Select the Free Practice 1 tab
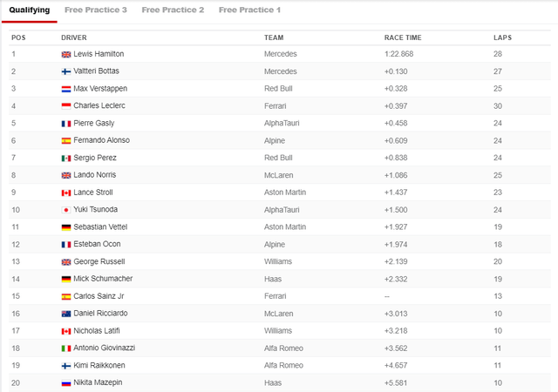The image size is (558, 392). pos(250,10)
